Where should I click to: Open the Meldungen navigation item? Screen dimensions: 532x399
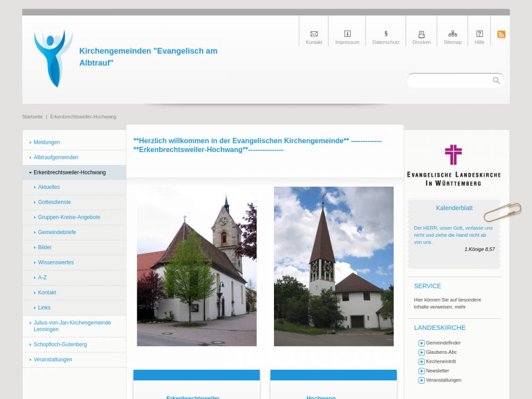[47, 143]
